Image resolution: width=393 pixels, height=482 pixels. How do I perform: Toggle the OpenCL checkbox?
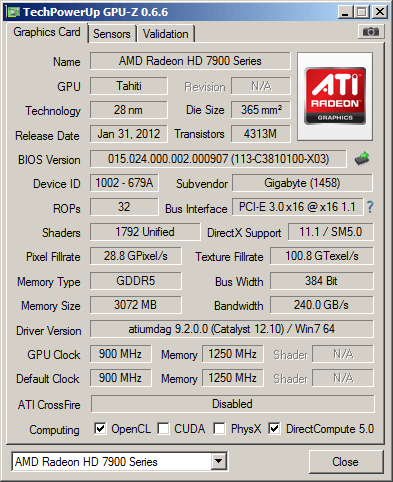click(100, 428)
